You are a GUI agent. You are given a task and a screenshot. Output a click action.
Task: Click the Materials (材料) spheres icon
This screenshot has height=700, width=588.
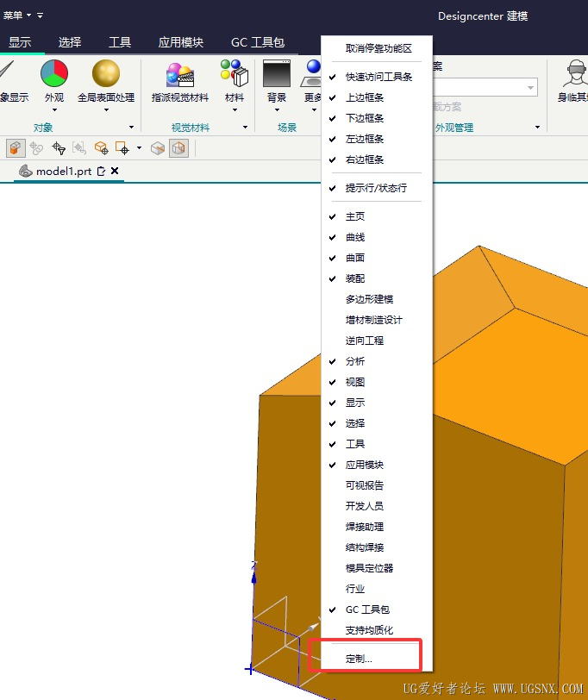click(235, 73)
